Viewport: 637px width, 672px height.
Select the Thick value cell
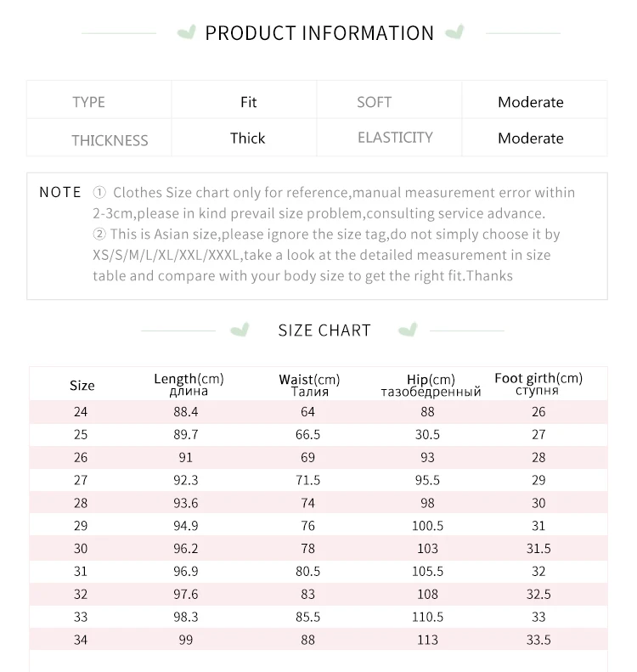point(247,138)
